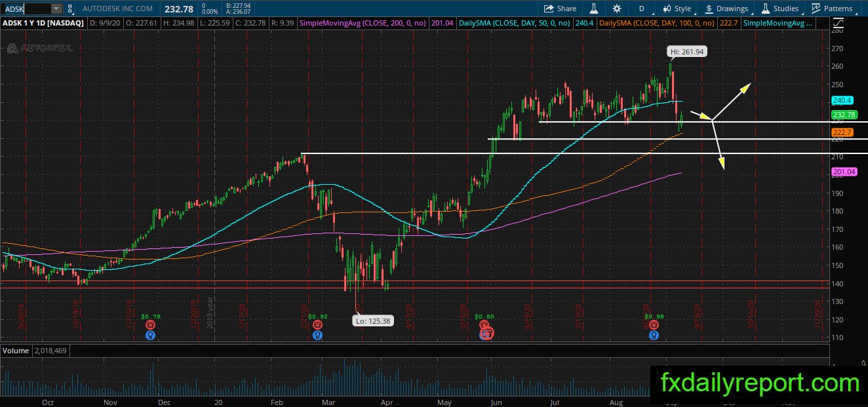Click the volume value 2,018,469

pos(50,351)
